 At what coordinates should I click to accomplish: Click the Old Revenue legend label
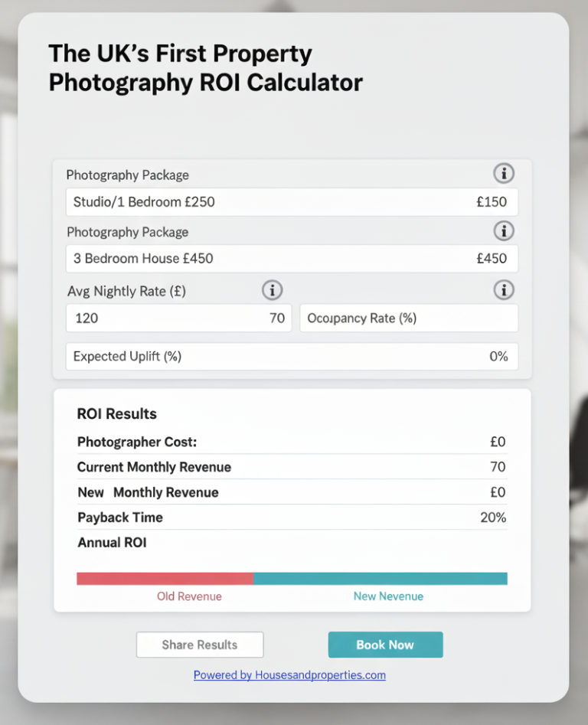(189, 596)
